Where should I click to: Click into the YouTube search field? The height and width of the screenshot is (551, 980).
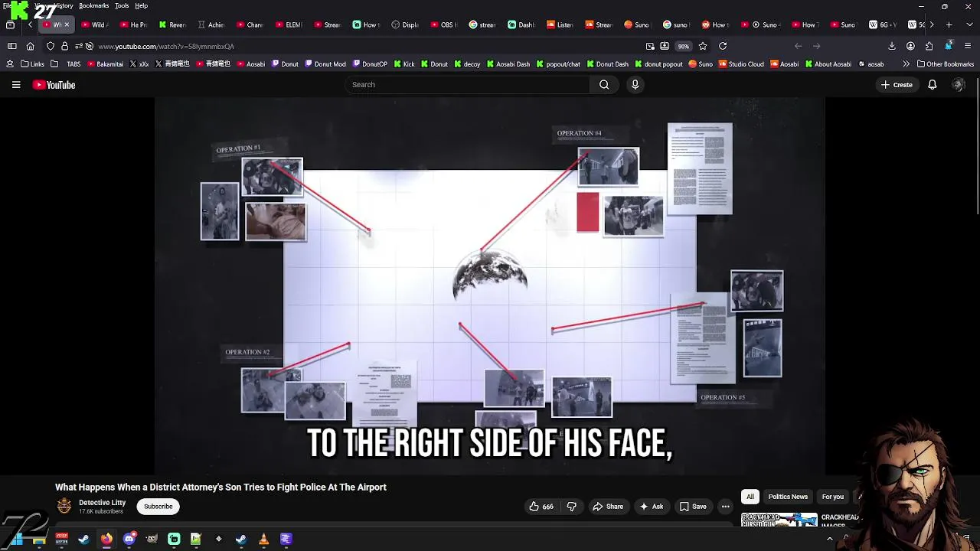467,85
